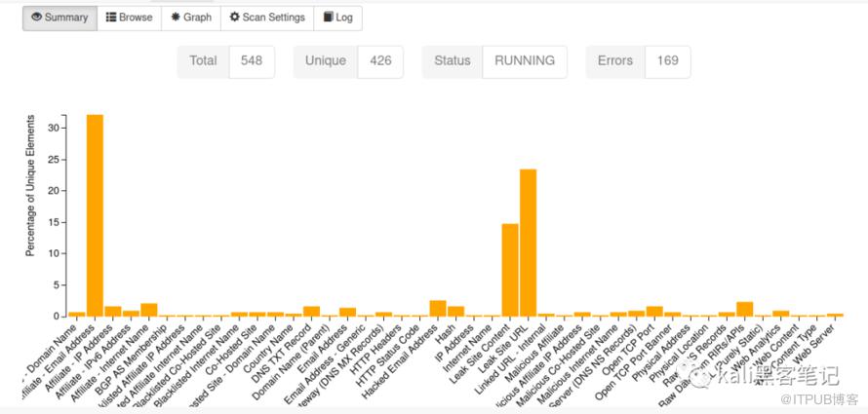Image resolution: width=868 pixels, height=414 pixels.
Task: Click the RUNNING status indicator
Action: (x=525, y=60)
